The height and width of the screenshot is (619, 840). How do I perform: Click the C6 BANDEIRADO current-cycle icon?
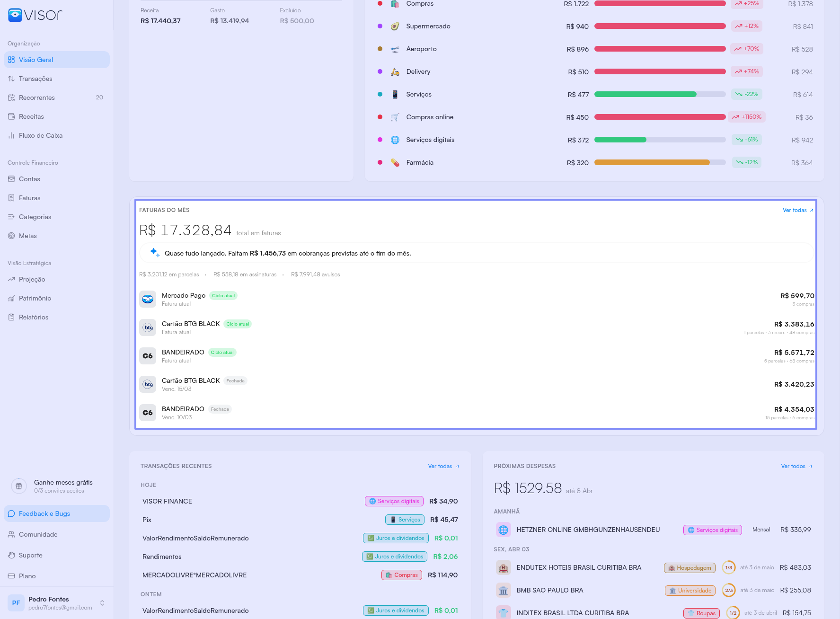(148, 356)
